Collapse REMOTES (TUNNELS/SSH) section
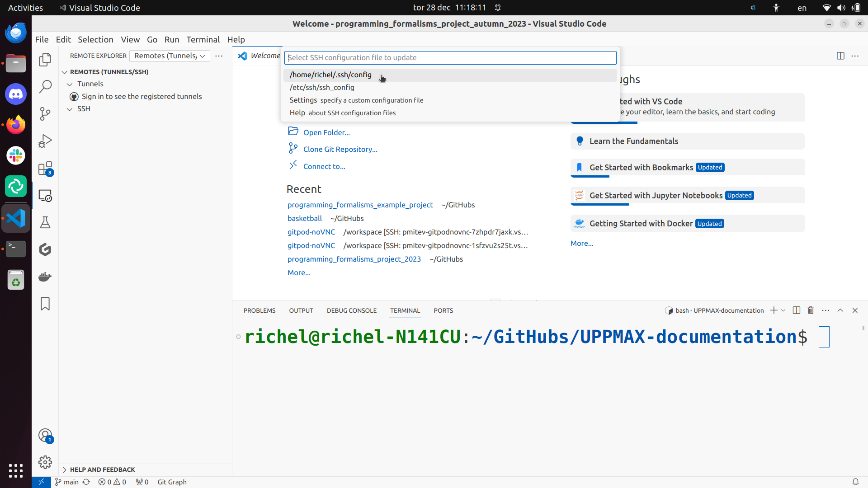The width and height of the screenshot is (868, 488). coord(65,72)
